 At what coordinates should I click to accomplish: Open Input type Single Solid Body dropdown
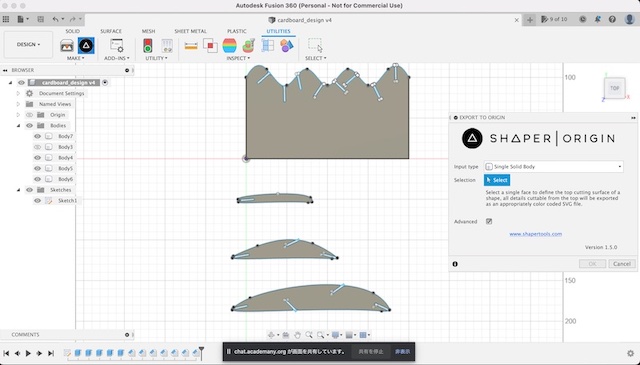[553, 167]
